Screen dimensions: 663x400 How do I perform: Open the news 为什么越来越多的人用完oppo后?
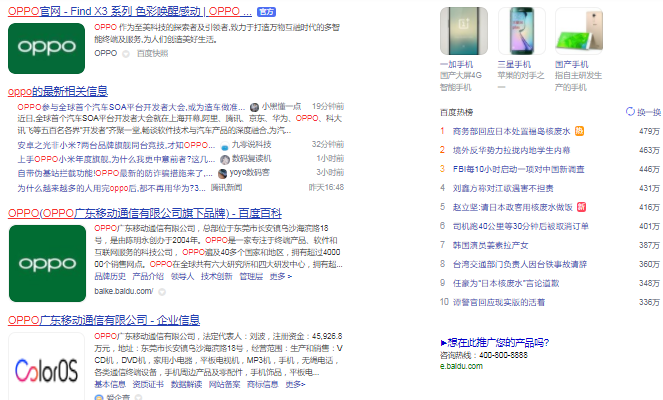pyautogui.click(x=111, y=188)
